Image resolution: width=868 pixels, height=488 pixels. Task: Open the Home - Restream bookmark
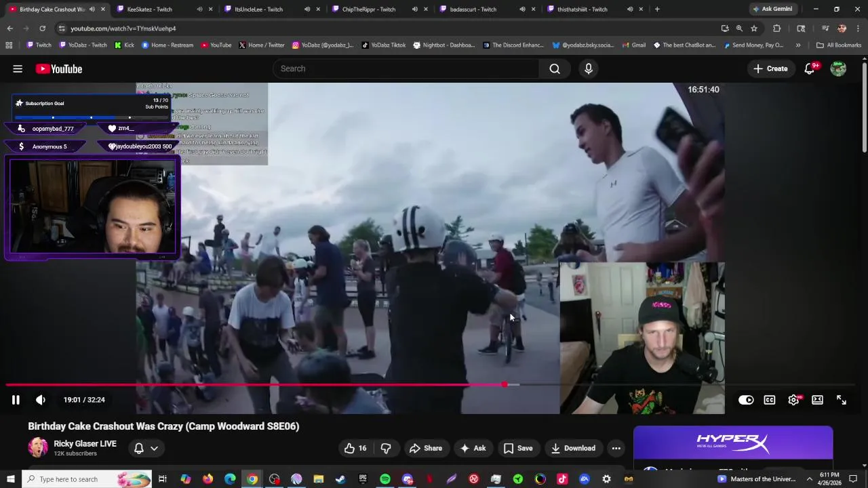click(167, 45)
